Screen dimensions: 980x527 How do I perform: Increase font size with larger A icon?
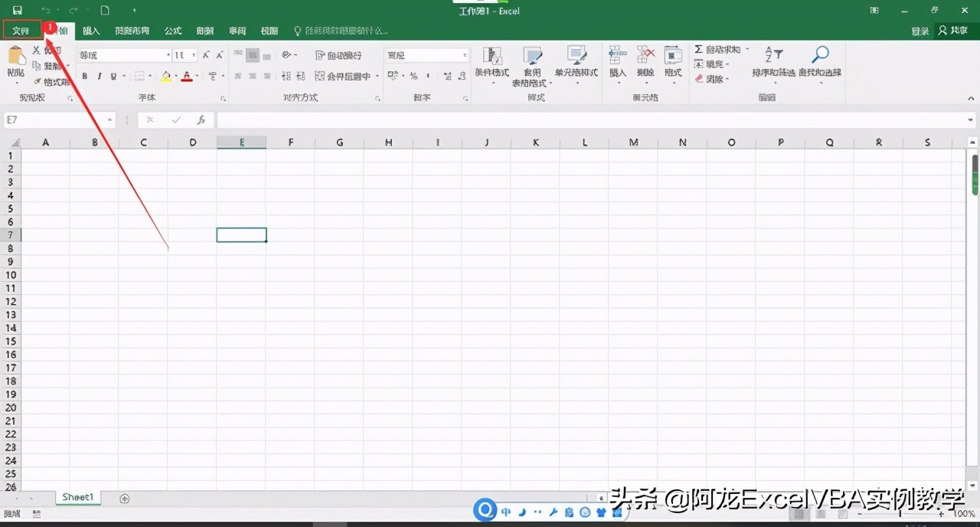(207, 55)
